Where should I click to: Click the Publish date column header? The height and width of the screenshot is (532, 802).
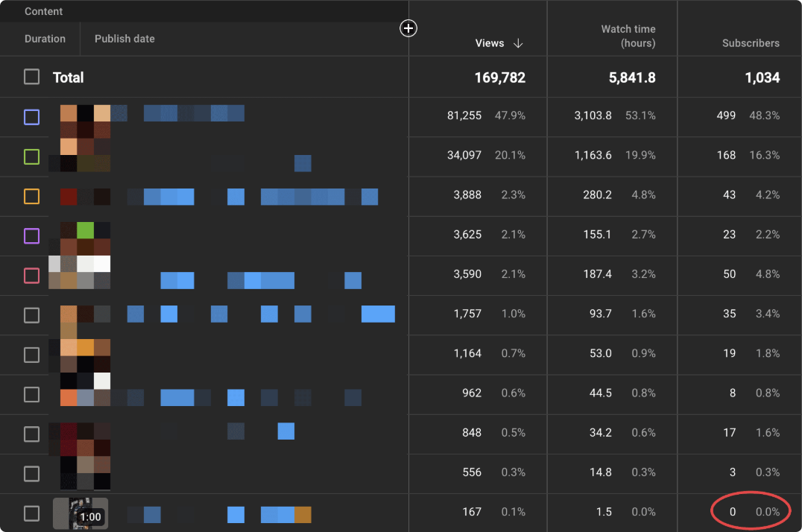pos(124,39)
